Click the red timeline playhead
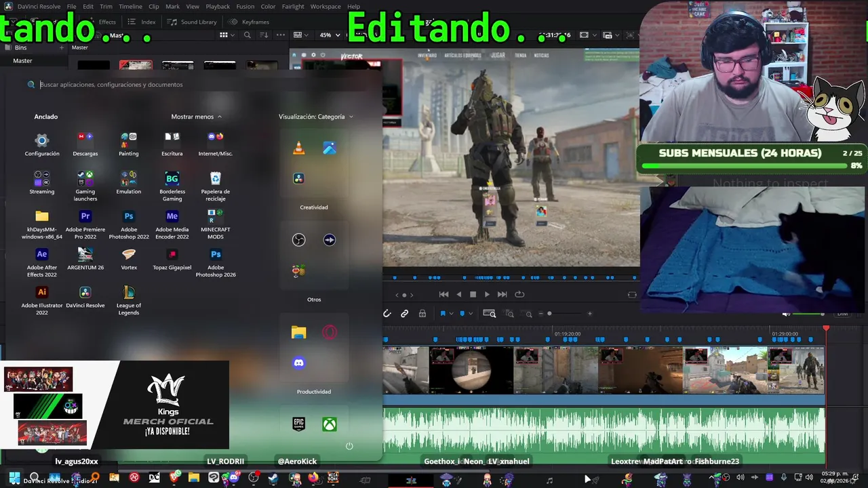 tap(826, 328)
